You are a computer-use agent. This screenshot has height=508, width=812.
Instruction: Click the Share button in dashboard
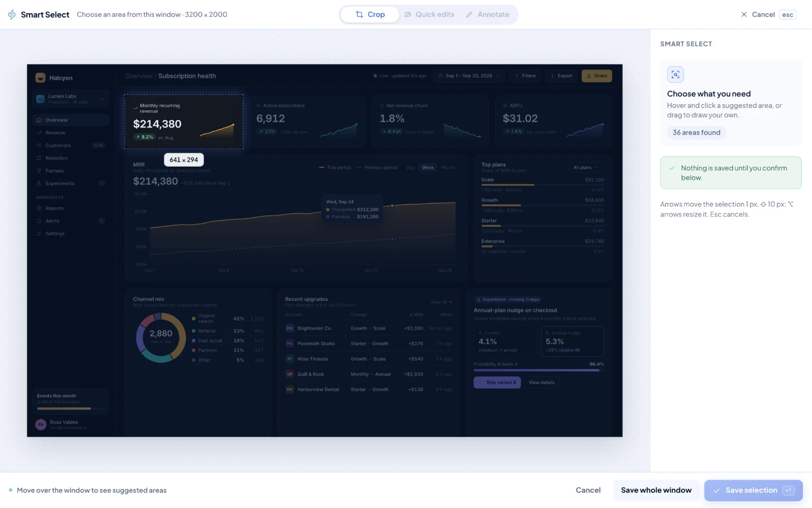[x=597, y=76]
